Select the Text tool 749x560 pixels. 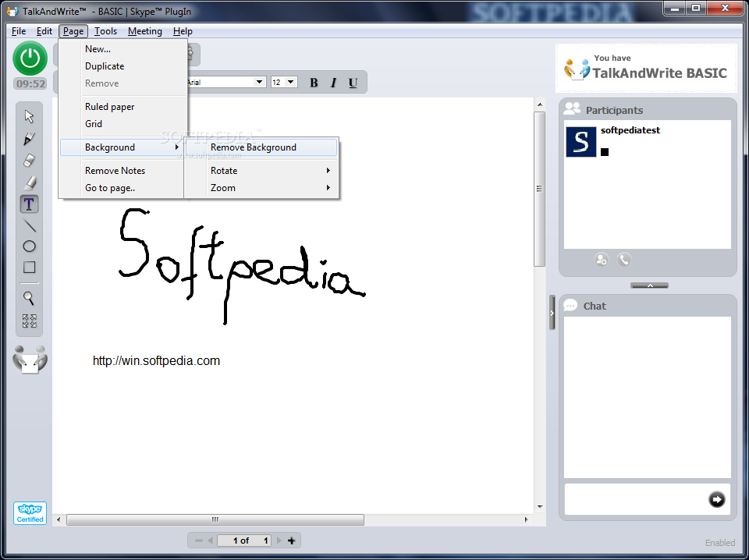tap(29, 204)
